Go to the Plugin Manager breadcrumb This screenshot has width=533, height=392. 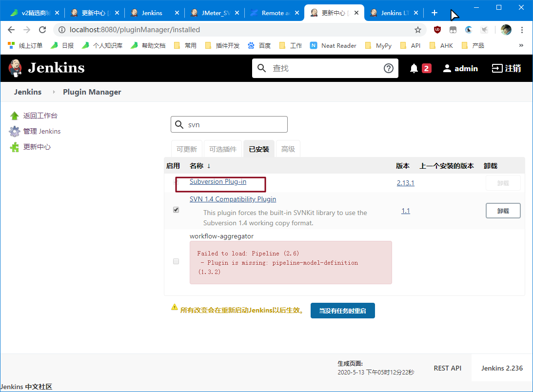(x=92, y=92)
